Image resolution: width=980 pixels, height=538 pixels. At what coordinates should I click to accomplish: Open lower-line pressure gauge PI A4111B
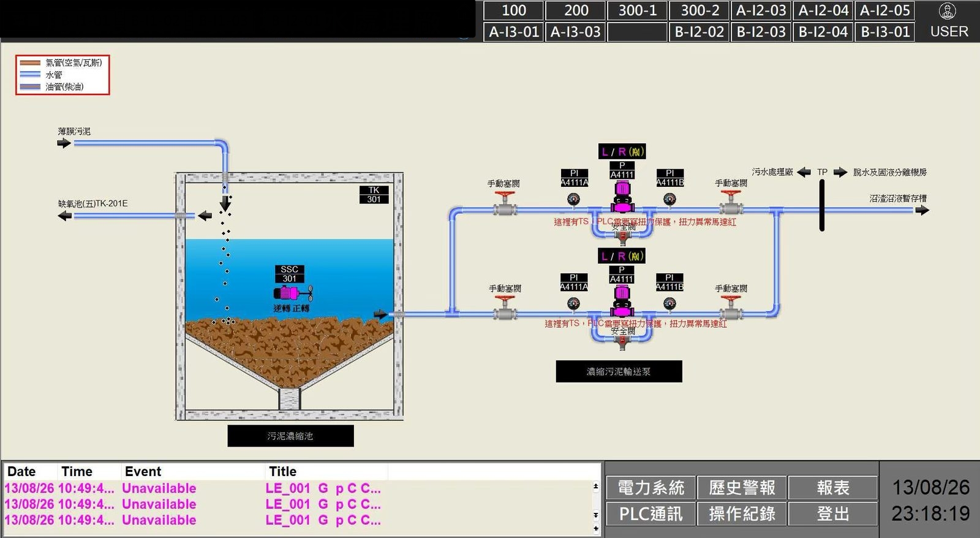point(669,303)
